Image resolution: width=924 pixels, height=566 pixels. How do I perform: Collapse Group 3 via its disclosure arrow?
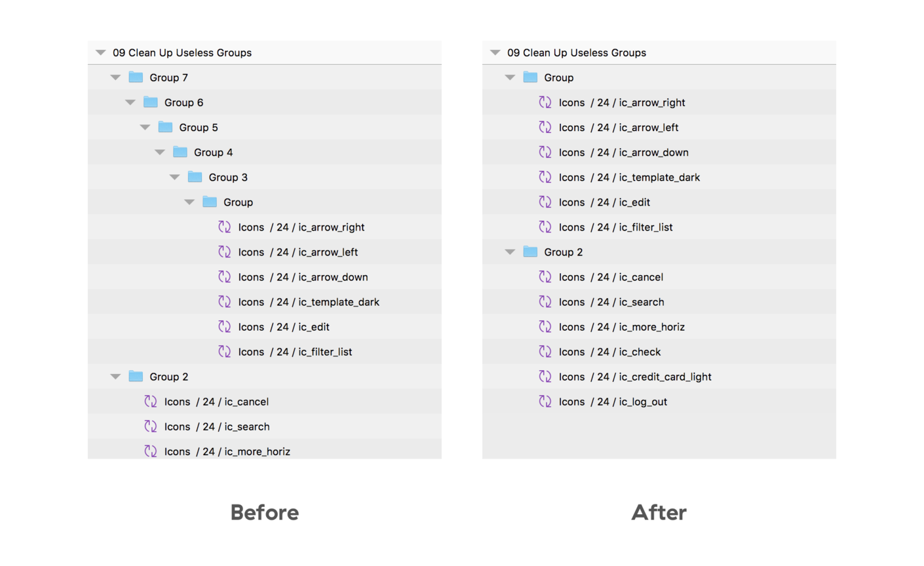(x=174, y=177)
